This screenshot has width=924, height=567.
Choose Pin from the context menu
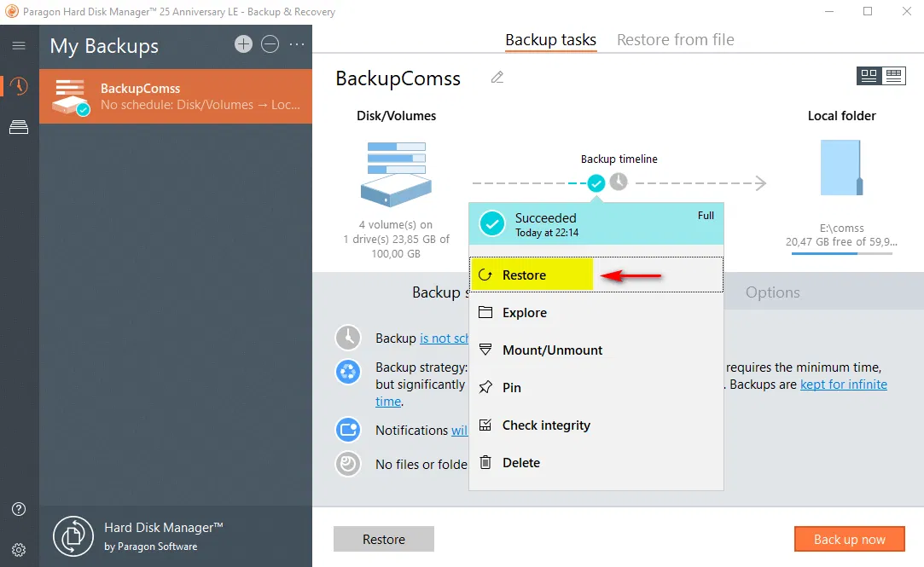tap(596, 387)
